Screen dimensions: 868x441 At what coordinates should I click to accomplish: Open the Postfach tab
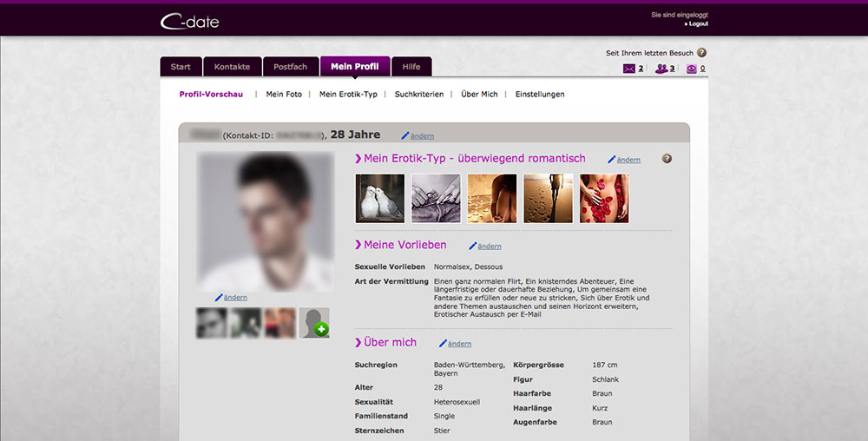290,67
